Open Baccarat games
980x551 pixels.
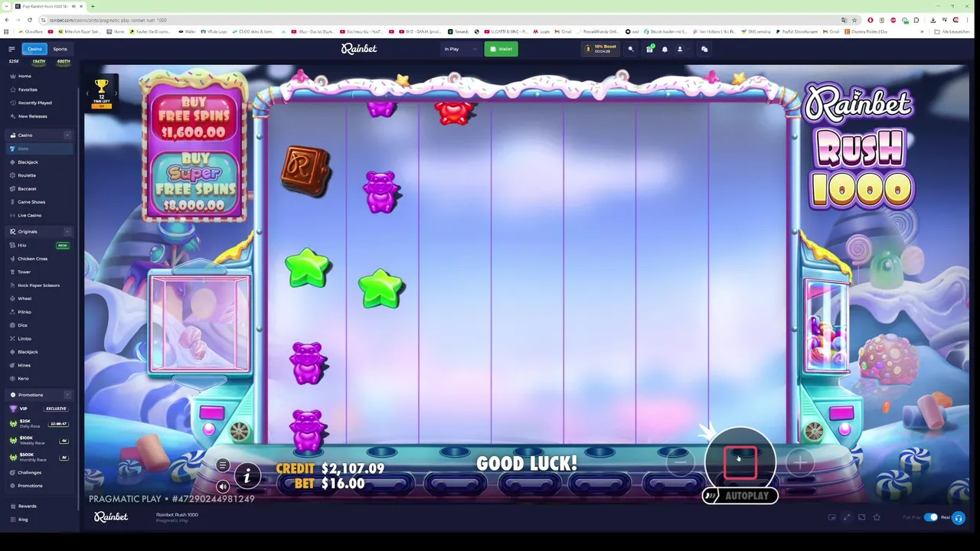(27, 189)
